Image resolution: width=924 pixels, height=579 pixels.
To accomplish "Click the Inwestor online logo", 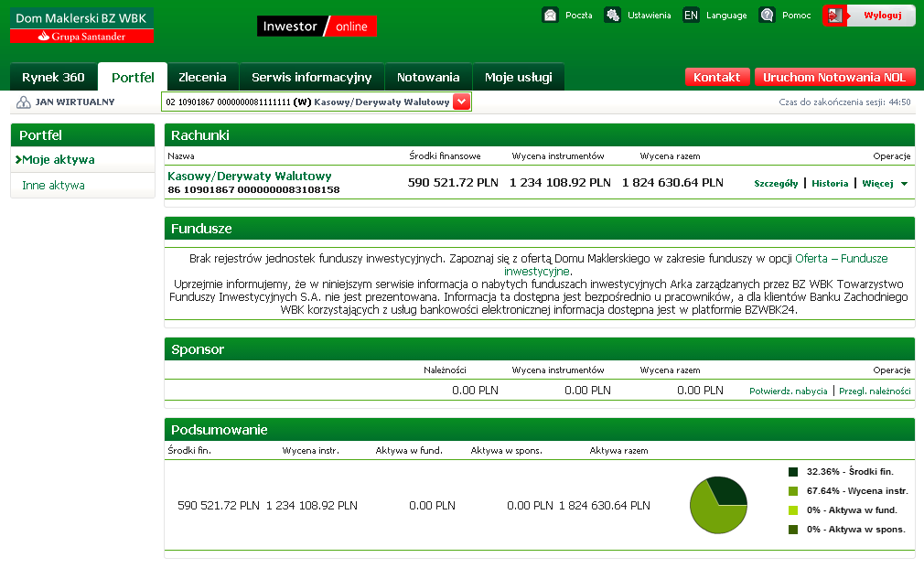I will [x=317, y=26].
